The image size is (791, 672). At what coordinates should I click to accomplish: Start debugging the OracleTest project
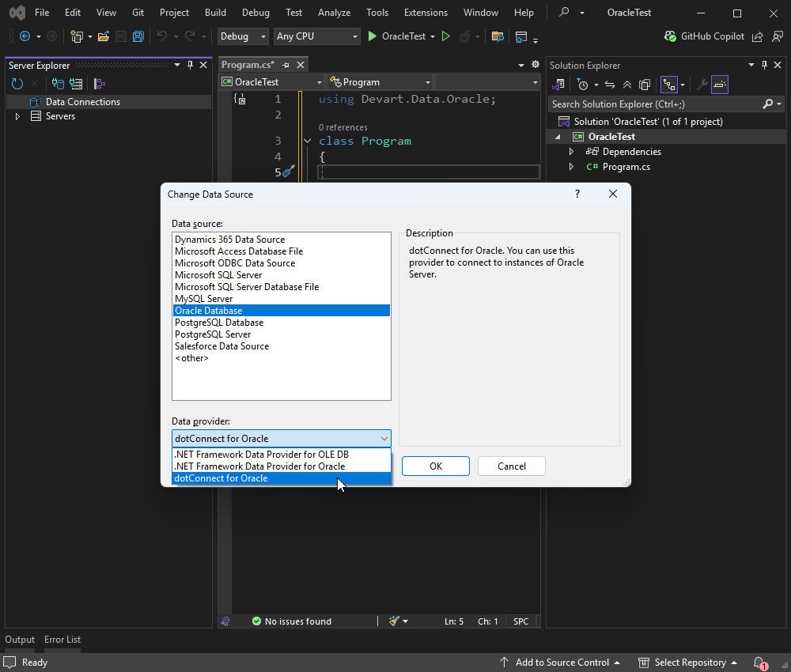371,36
